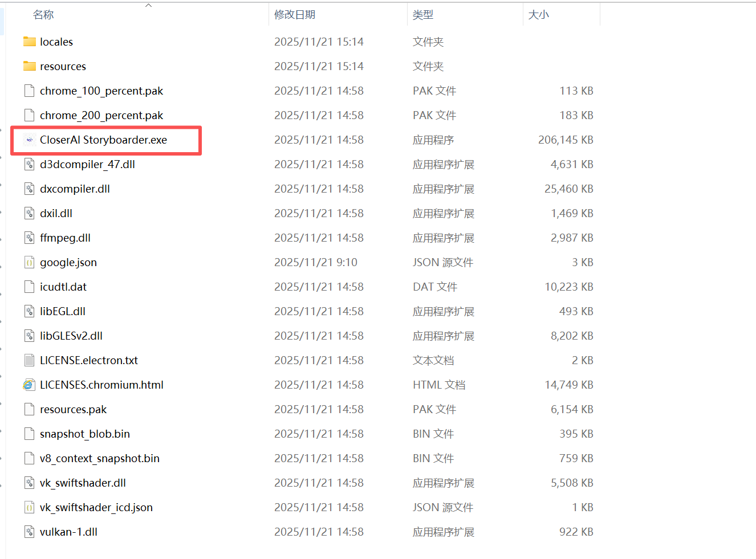Click the locales folder icon
The width and height of the screenshot is (756, 559).
tap(30, 42)
